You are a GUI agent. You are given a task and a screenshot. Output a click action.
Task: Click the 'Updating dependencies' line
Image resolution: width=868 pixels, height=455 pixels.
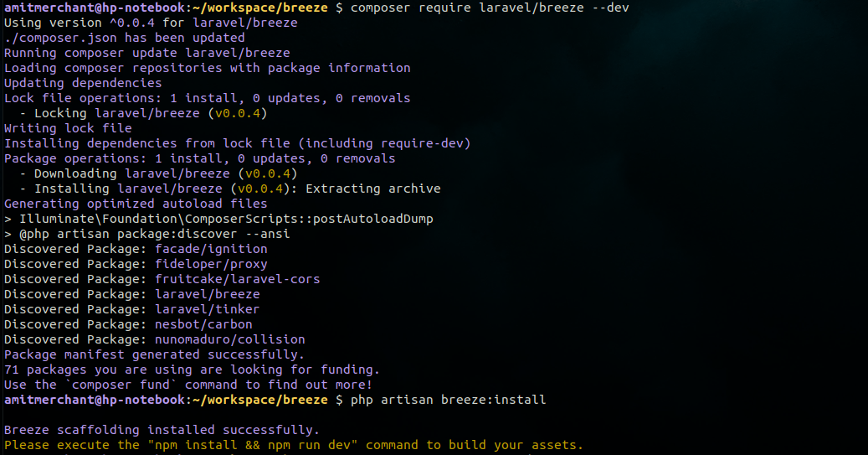pyautogui.click(x=83, y=83)
